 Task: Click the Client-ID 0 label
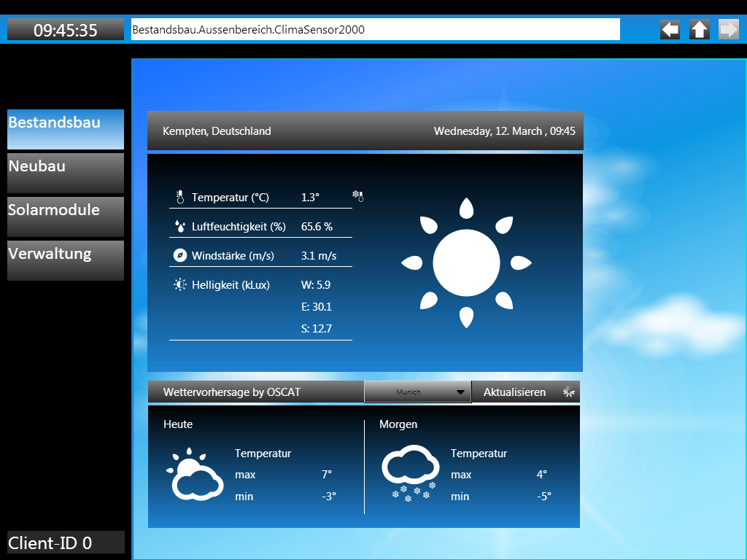coord(66,542)
